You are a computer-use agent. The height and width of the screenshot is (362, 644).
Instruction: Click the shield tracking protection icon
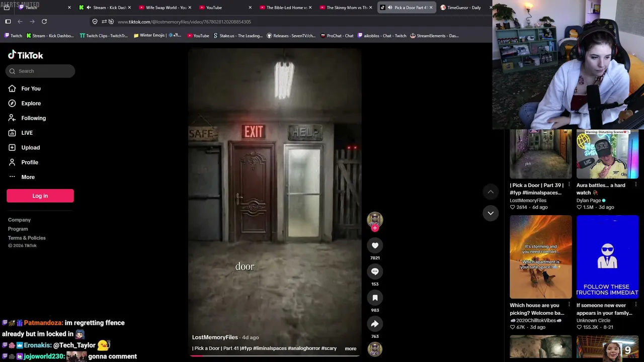point(95,22)
